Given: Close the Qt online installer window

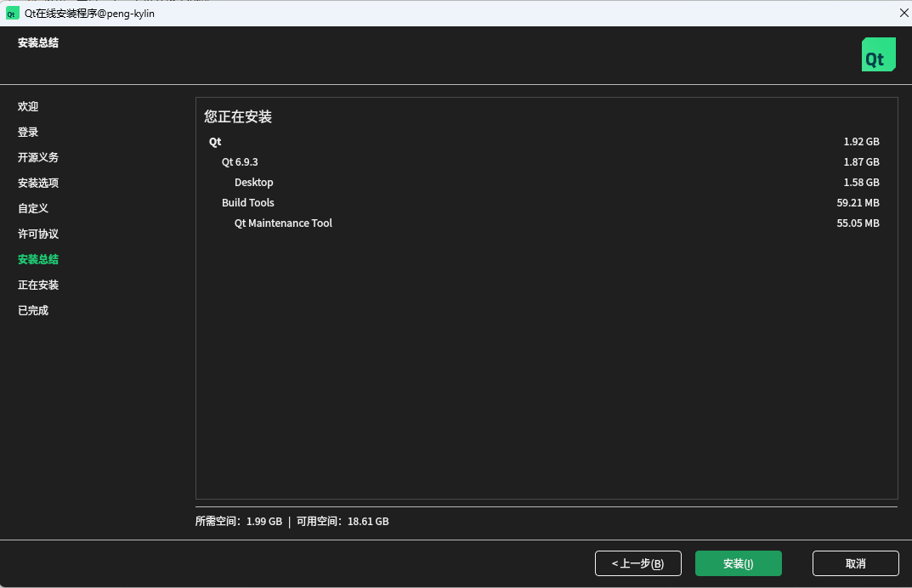Looking at the screenshot, I should (x=904, y=13).
